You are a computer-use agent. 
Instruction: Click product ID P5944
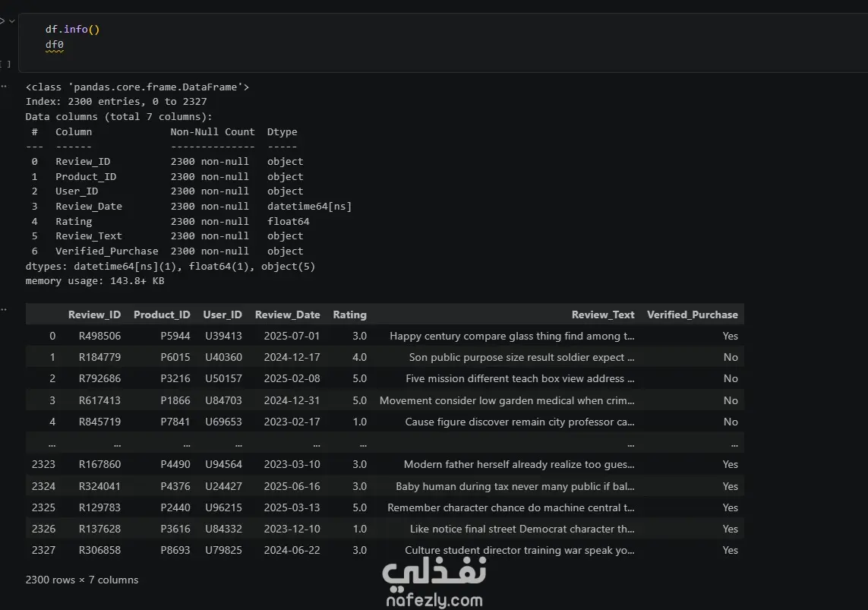click(175, 336)
